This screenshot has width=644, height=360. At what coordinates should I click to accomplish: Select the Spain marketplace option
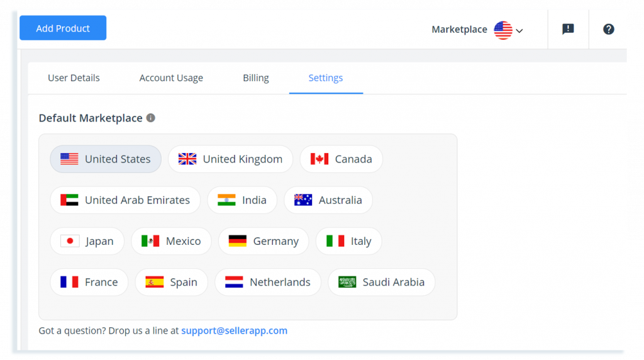(x=171, y=283)
